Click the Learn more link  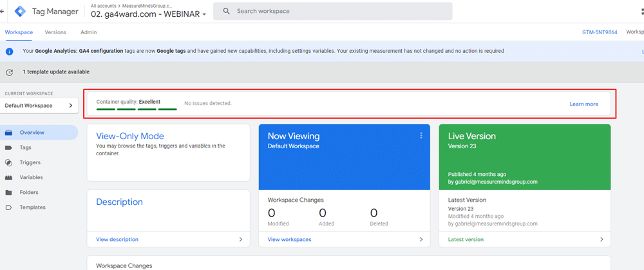point(583,104)
